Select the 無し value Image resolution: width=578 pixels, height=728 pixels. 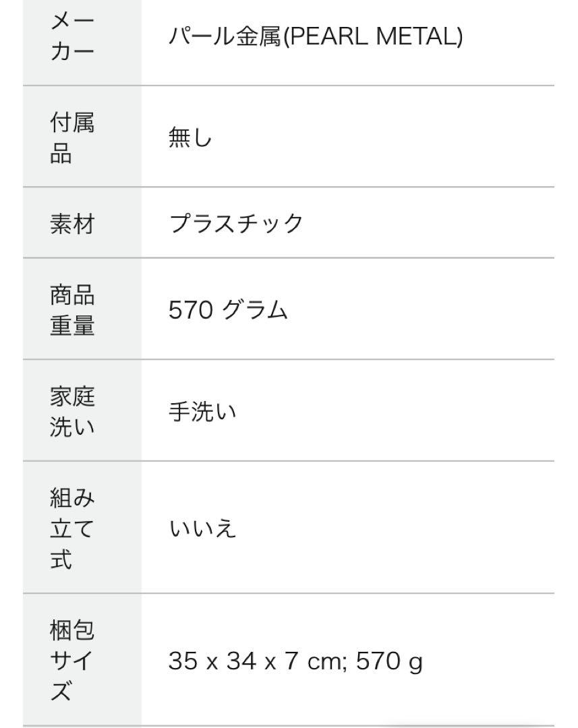click(190, 138)
